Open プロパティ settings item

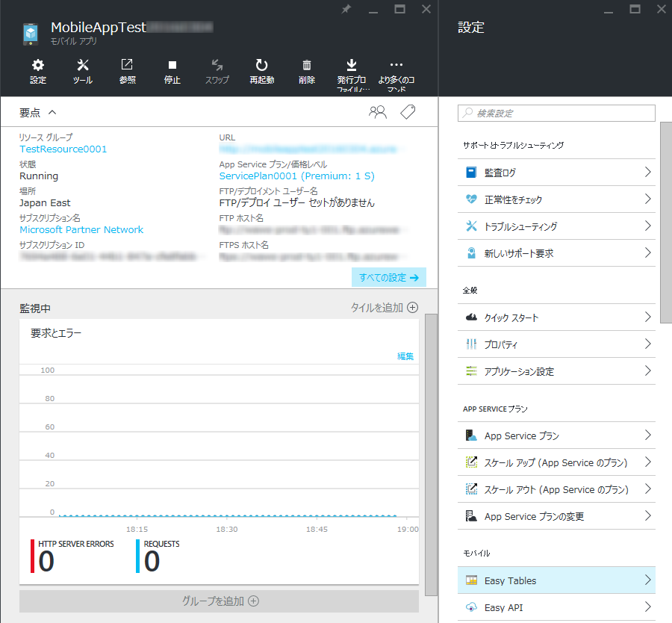coord(556,344)
